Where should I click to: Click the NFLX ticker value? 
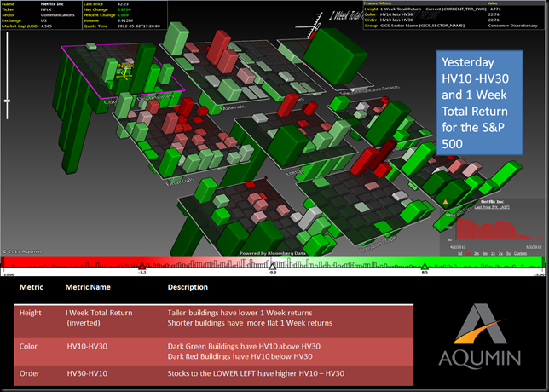(46, 10)
